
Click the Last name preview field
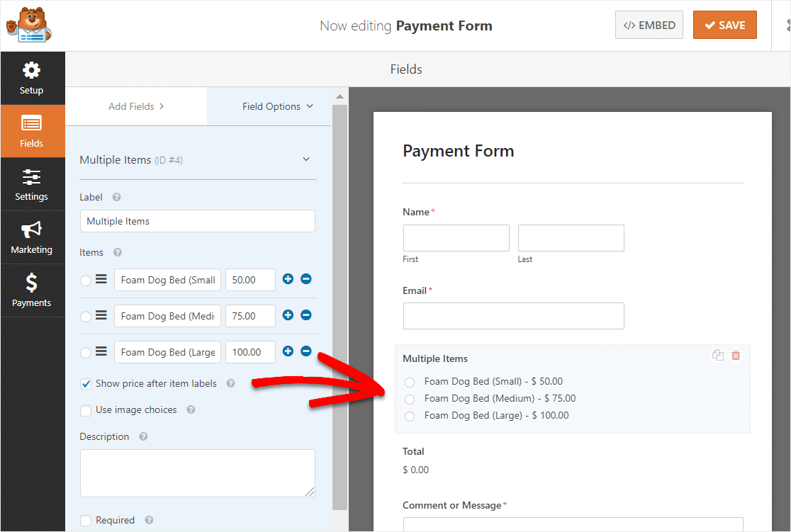(x=571, y=238)
